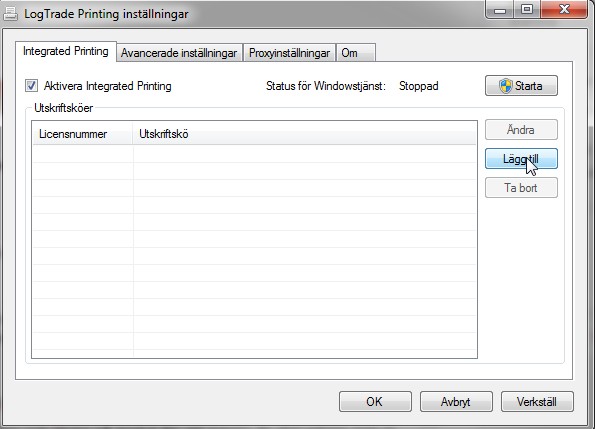This screenshot has height=429, width=595.
Task: Minimize the LogTrade Printing window
Action: [x=499, y=9]
